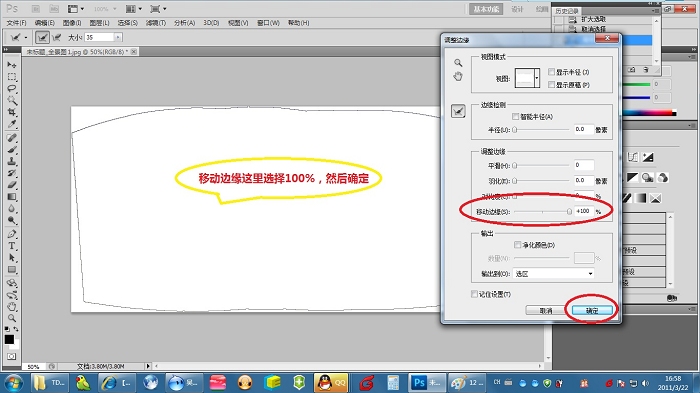Select the Dodge tool
Viewport: 700px width, 393px height.
[12, 220]
